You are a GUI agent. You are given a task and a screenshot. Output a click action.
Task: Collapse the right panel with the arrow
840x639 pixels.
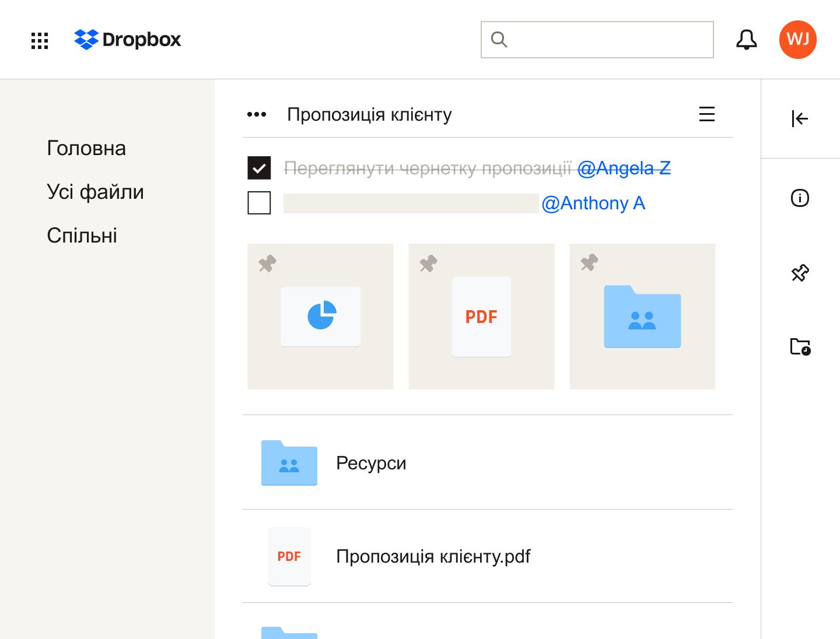pyautogui.click(x=800, y=118)
